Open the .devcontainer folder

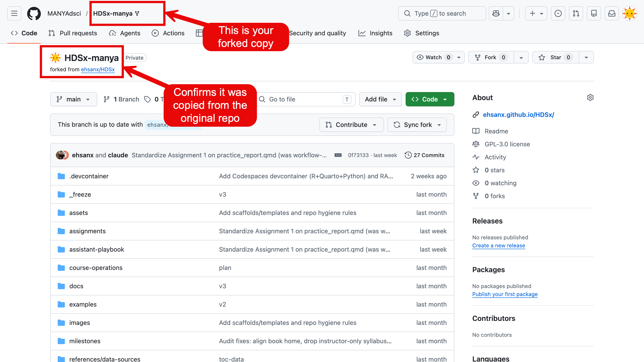pos(89,176)
